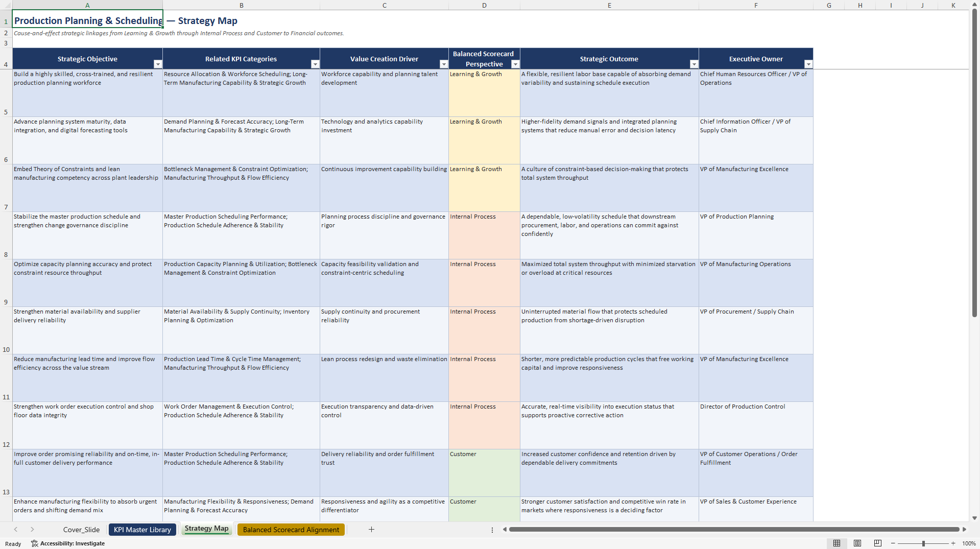Click the horizontal scrollbar thumb
The width and height of the screenshot is (980, 549).
point(734,530)
